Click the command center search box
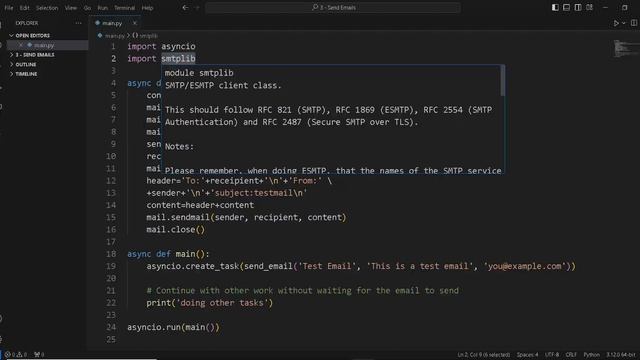The image size is (640, 360). tap(333, 7)
